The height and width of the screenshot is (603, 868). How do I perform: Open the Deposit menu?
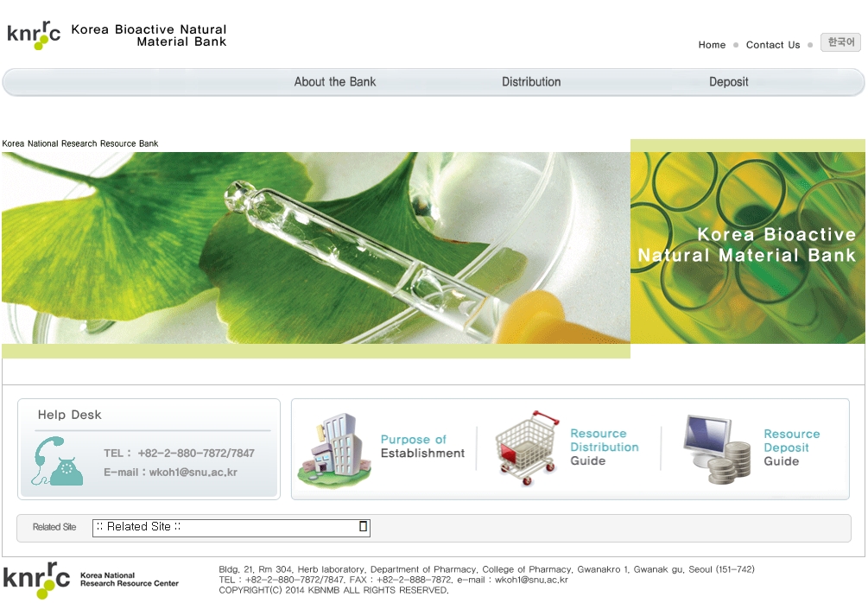[728, 82]
